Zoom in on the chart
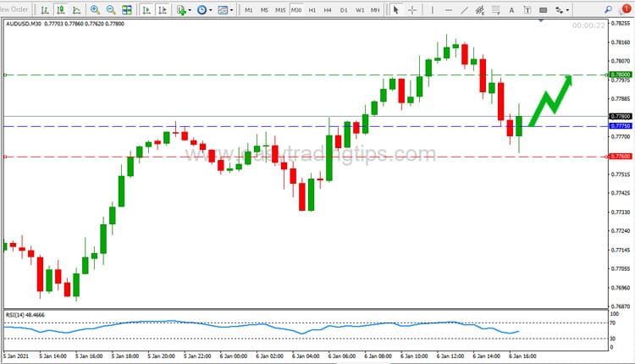Screen dimensions: 635x364 (x=95, y=10)
